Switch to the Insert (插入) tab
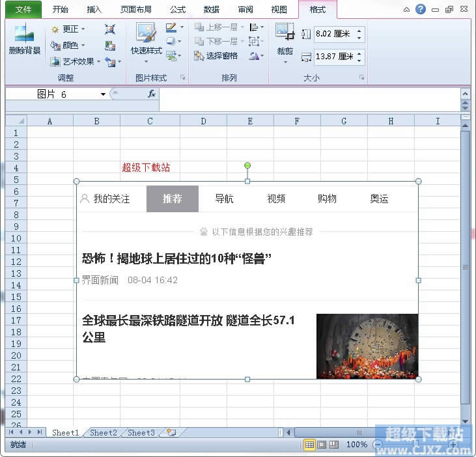The height and width of the screenshot is (457, 476). pos(94,9)
